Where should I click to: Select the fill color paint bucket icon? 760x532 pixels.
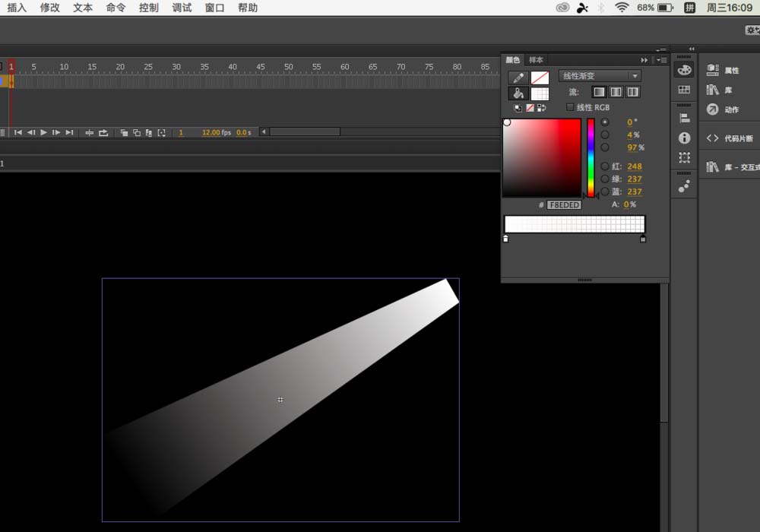[x=518, y=93]
